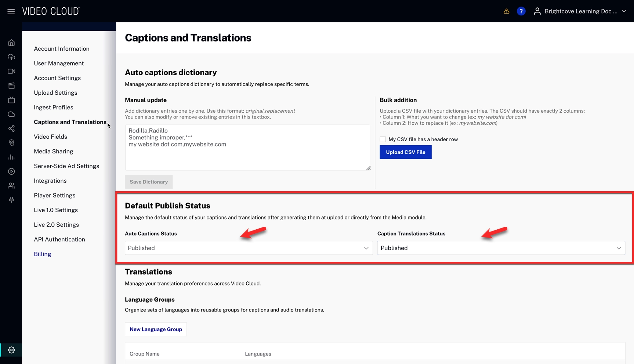Image resolution: width=634 pixels, height=364 pixels.
Task: Click the blue help question mark icon
Action: (521, 11)
